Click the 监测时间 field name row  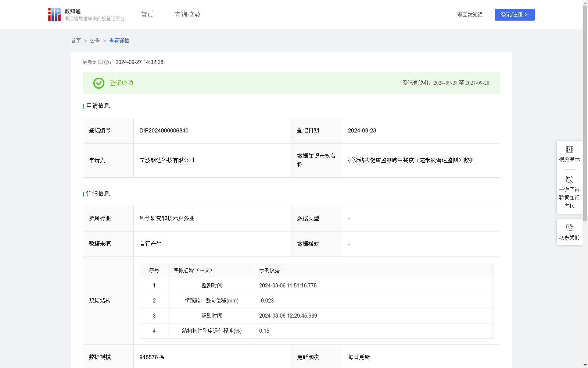point(212,286)
